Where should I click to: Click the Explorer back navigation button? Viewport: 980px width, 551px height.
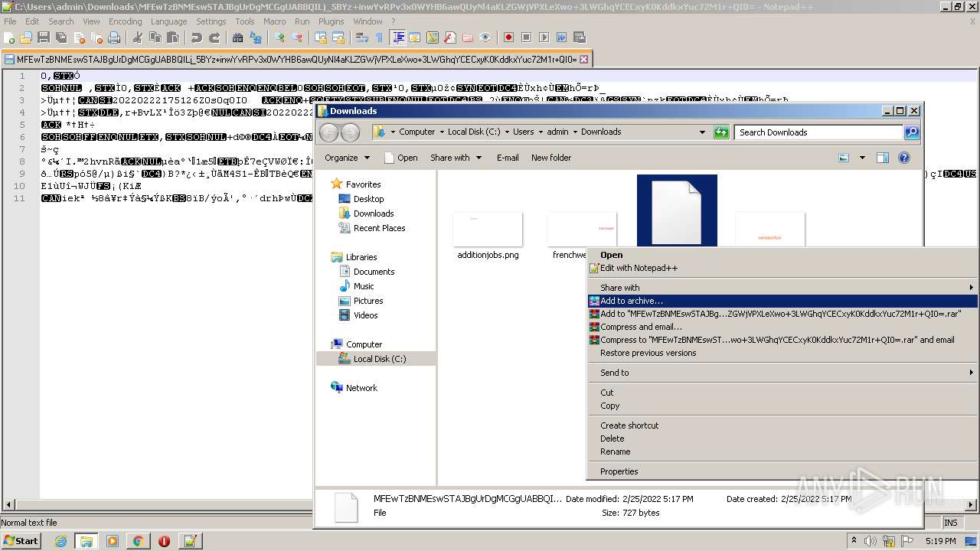click(x=329, y=132)
